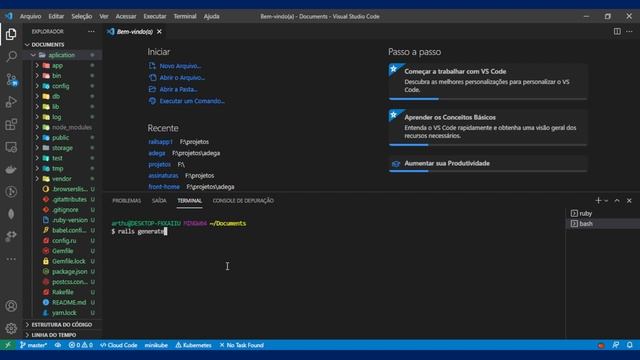
Task: Collapse the aplication folder
Action: tap(62, 55)
